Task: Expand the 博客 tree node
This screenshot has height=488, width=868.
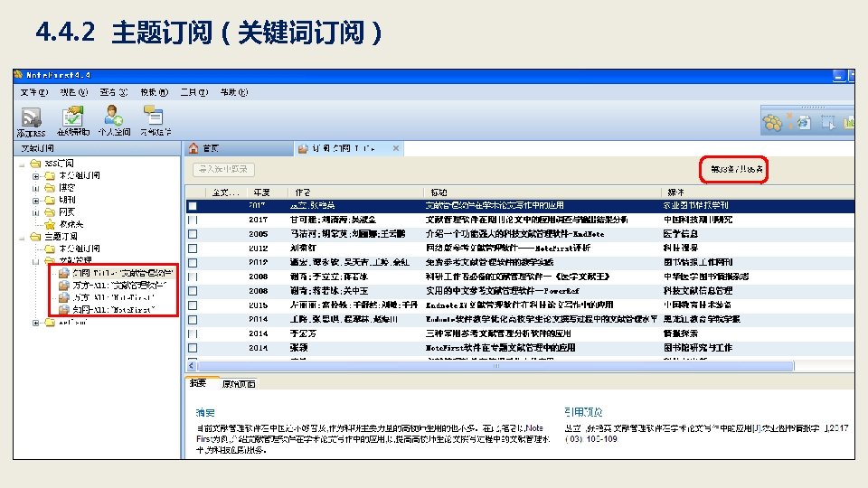Action: 36,188
